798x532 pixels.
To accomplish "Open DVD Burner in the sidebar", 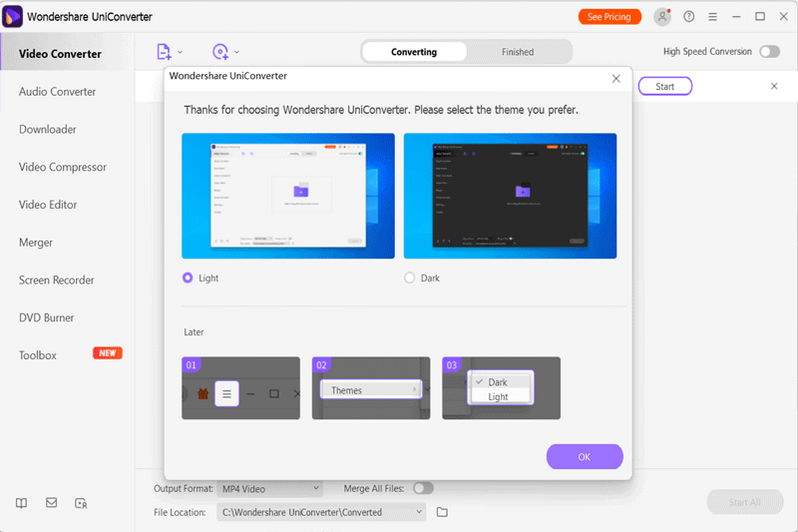I will 47,318.
